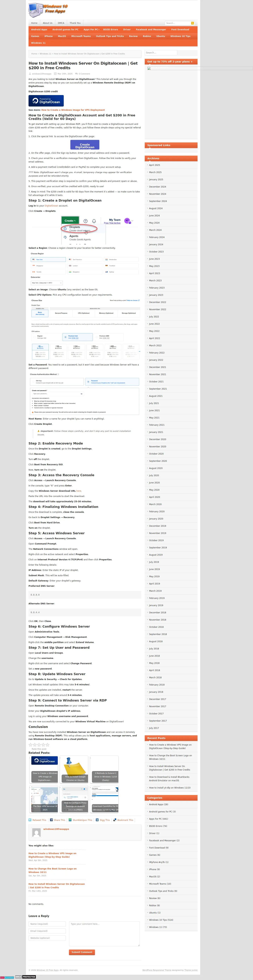Click the sidebar Search input field
Screen dimensions: 253x980
pyautogui.click(x=161, y=53)
